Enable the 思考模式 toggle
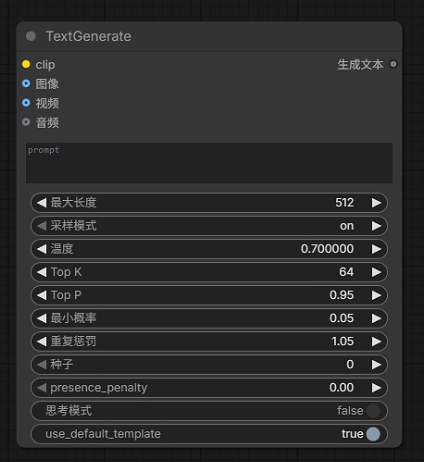This screenshot has height=462, width=424. [373, 411]
